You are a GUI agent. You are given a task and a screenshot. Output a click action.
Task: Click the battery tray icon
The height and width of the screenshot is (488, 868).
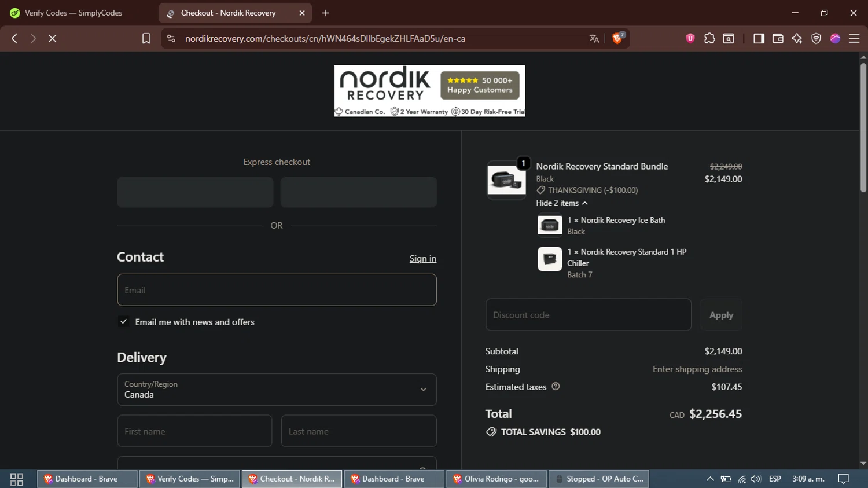(x=726, y=479)
